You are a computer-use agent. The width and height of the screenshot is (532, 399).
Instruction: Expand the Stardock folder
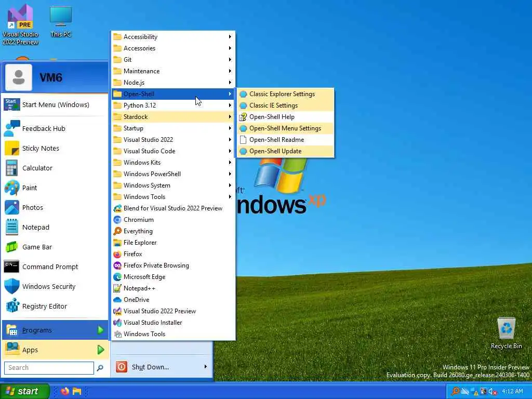click(x=174, y=117)
